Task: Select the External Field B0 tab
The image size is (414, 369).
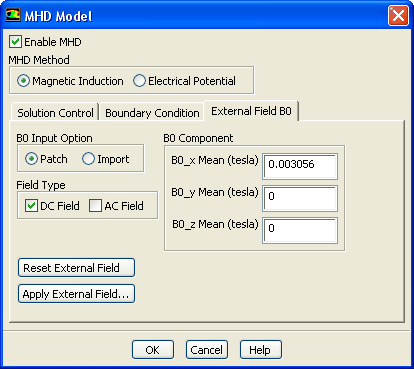Action: tap(251, 111)
